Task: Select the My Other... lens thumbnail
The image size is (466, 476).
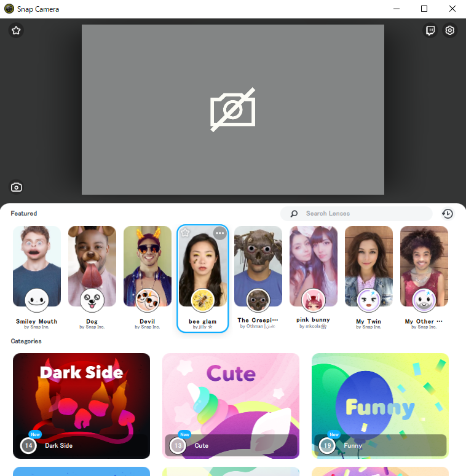Action: (424, 266)
